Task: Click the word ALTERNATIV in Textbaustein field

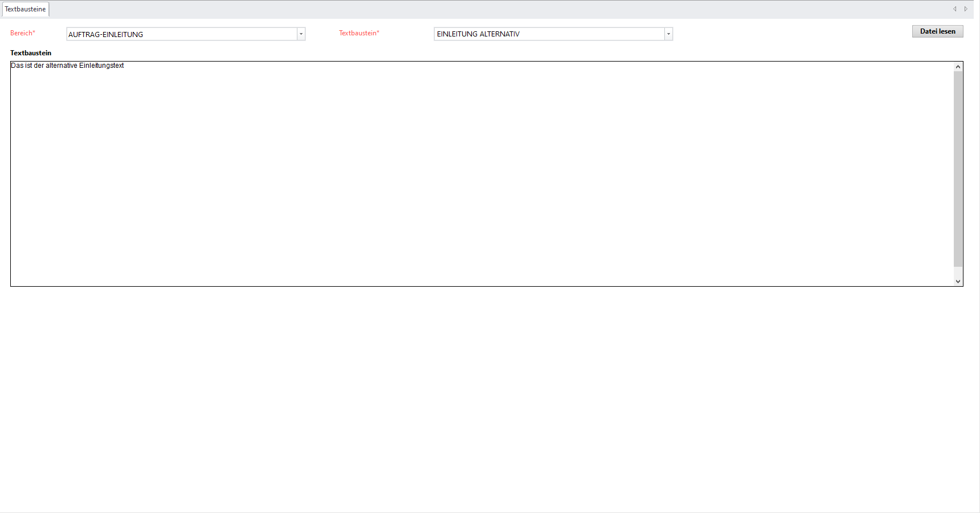Action: [499, 34]
